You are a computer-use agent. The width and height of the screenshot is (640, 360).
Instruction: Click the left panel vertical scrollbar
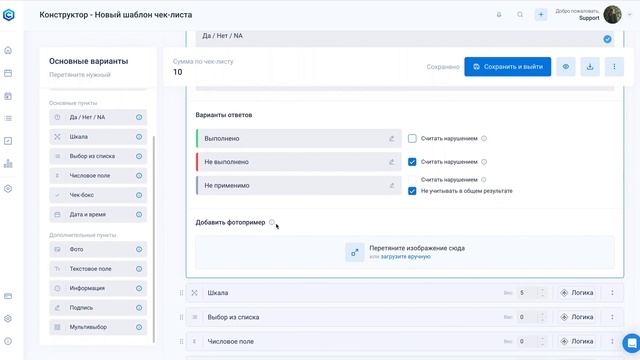[x=154, y=239]
